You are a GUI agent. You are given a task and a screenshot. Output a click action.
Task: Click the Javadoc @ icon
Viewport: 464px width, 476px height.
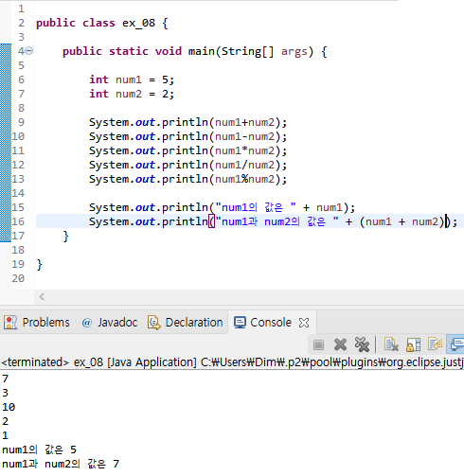click(x=86, y=323)
